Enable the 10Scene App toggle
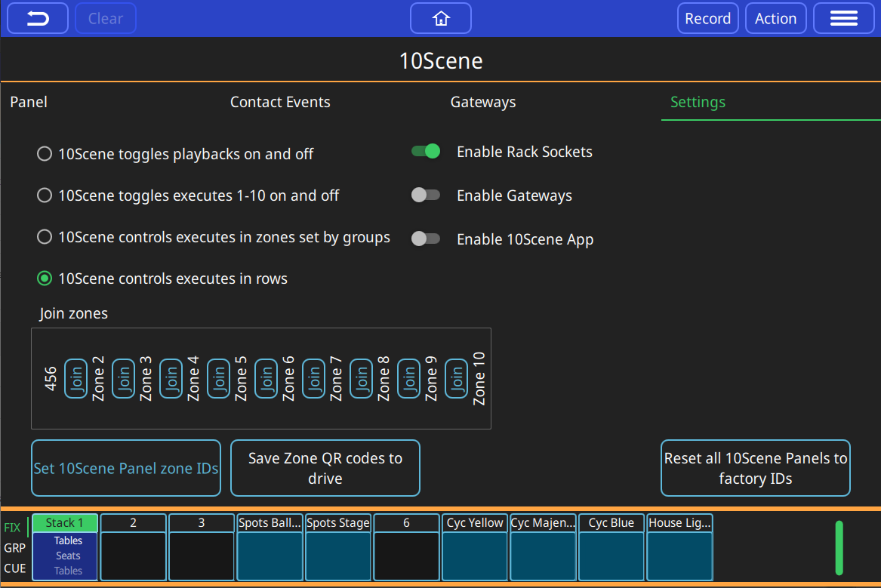 (426, 239)
